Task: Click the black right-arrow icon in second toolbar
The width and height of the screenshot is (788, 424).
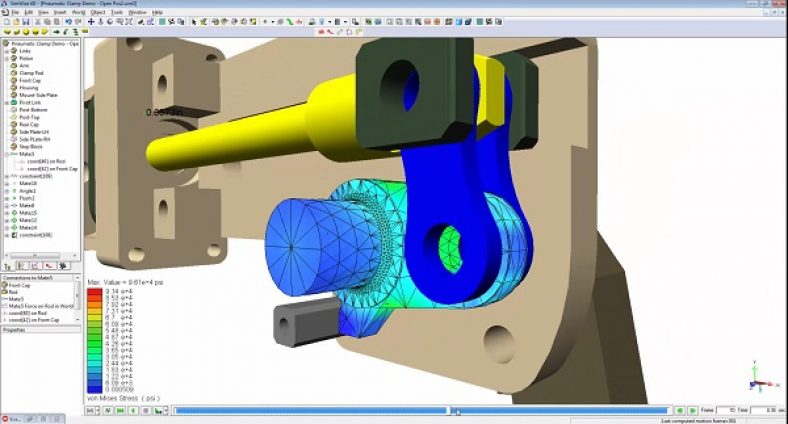Action: point(57,32)
